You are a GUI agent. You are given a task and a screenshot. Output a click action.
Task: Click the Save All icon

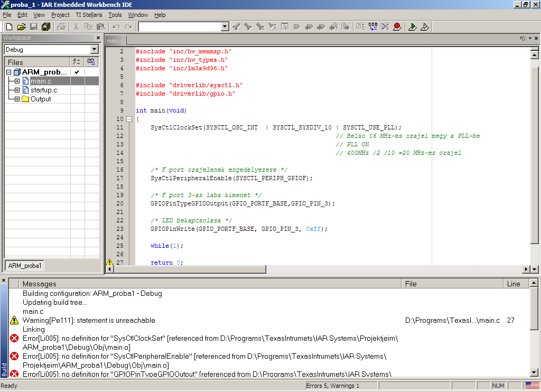(x=45, y=26)
